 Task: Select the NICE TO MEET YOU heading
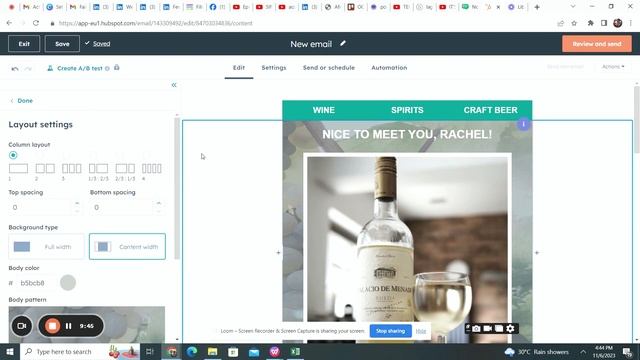(x=407, y=134)
